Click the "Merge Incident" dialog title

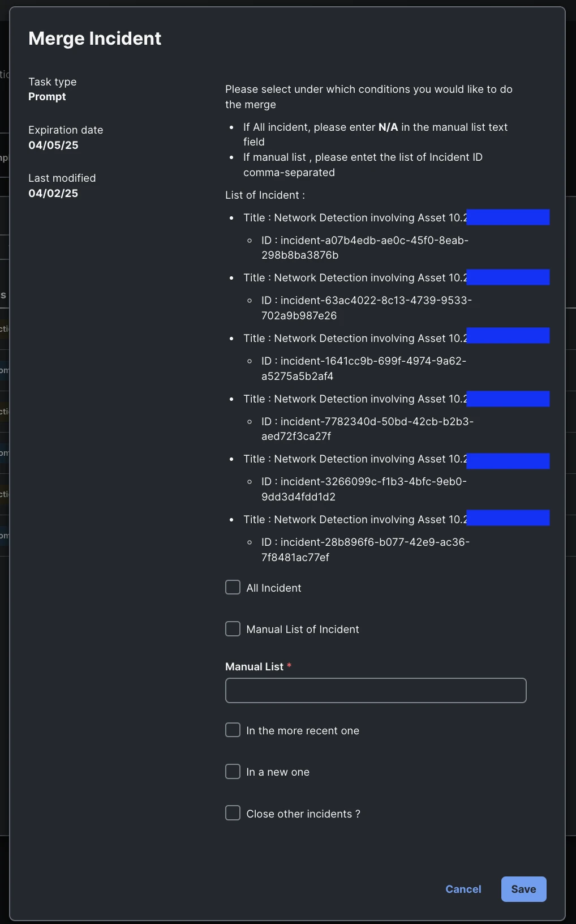coord(94,38)
